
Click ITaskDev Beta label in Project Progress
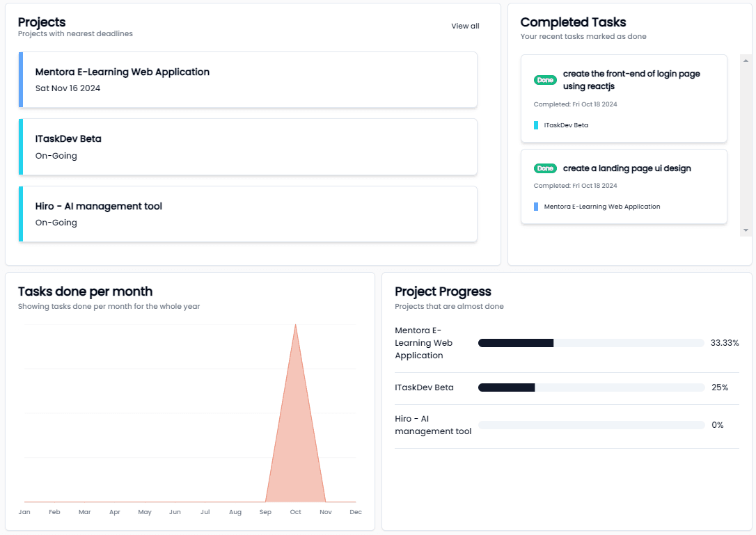tap(424, 388)
